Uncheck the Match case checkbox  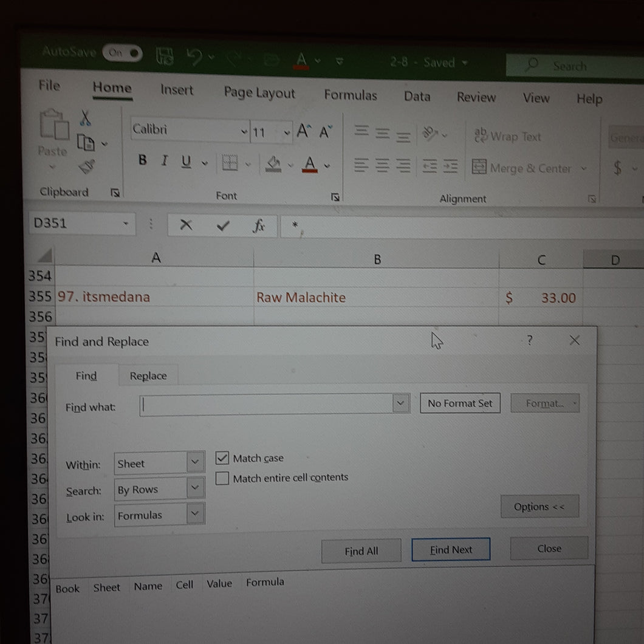(222, 458)
